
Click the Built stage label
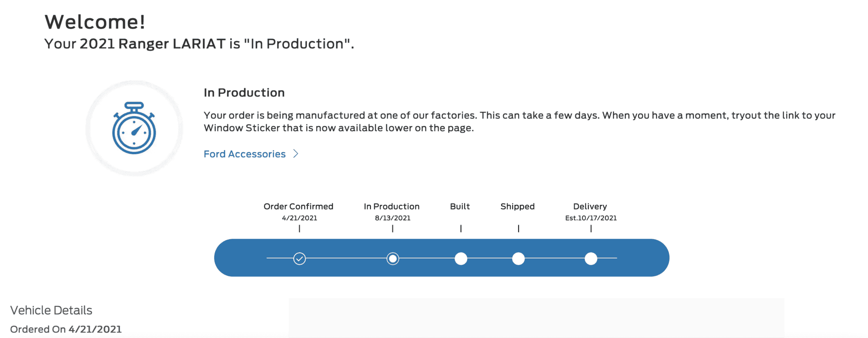pyautogui.click(x=460, y=206)
